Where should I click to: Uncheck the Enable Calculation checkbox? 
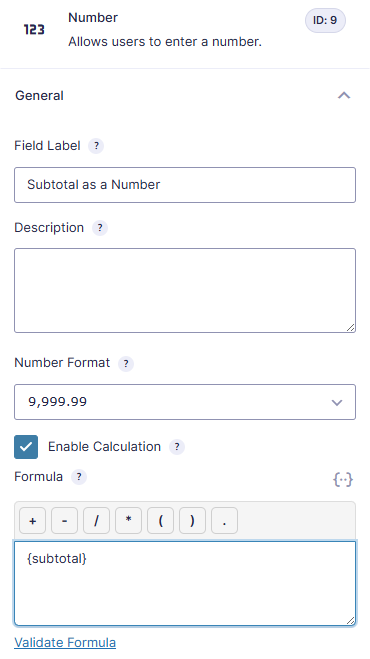[26, 447]
